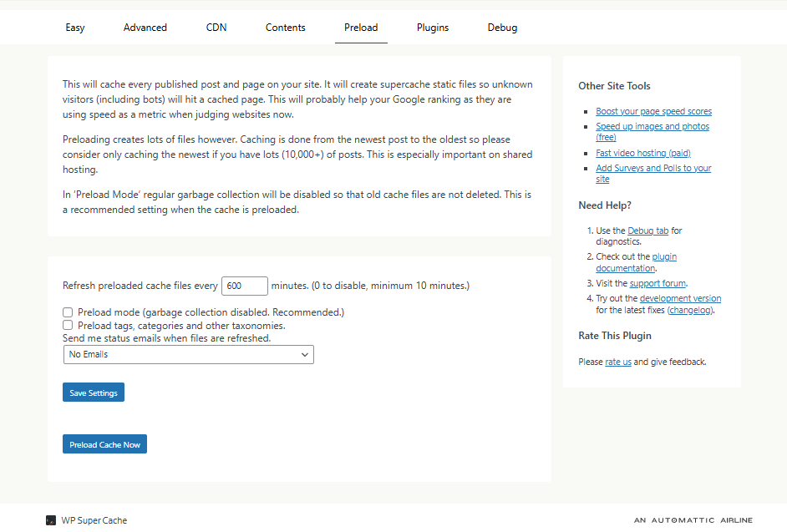The image size is (787, 532).
Task: Follow Speed up images and photos link
Action: coord(652,126)
